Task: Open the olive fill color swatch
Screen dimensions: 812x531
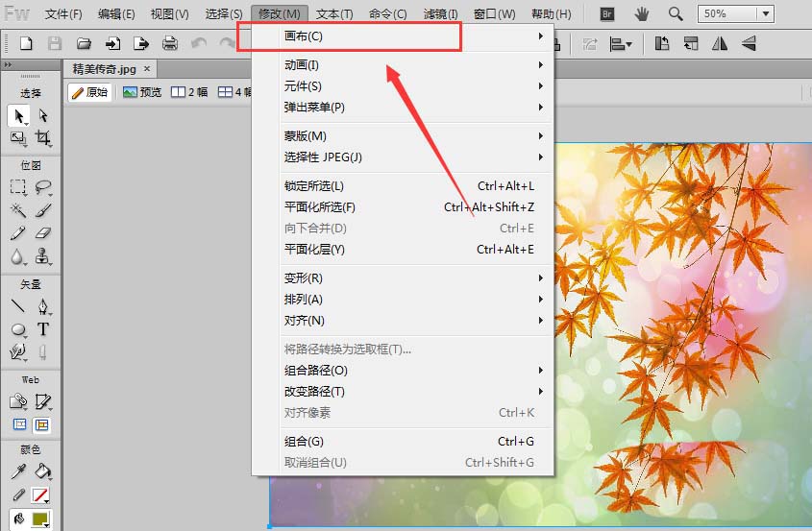Action: tap(40, 519)
